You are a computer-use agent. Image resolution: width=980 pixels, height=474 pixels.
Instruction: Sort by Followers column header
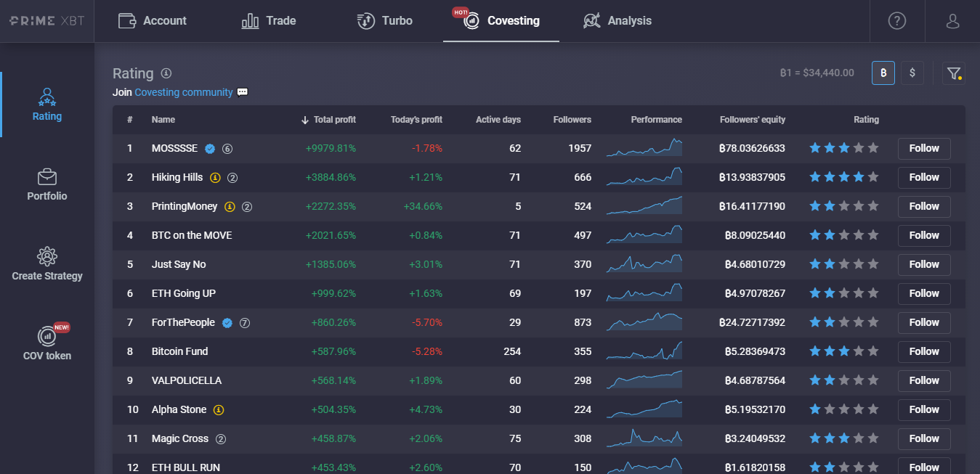click(x=572, y=120)
